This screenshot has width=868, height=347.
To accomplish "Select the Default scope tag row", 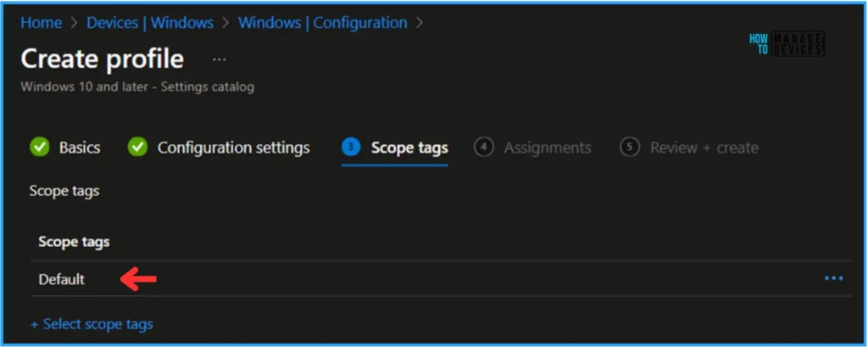I will click(x=62, y=279).
